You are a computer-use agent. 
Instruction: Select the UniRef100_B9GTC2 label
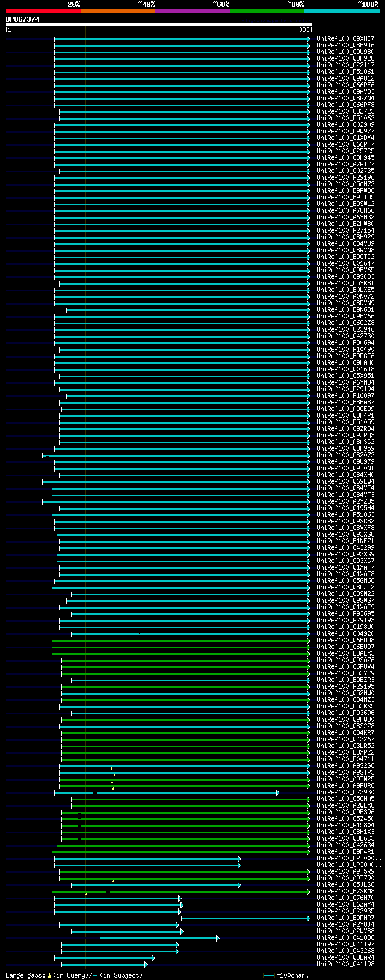345,257
